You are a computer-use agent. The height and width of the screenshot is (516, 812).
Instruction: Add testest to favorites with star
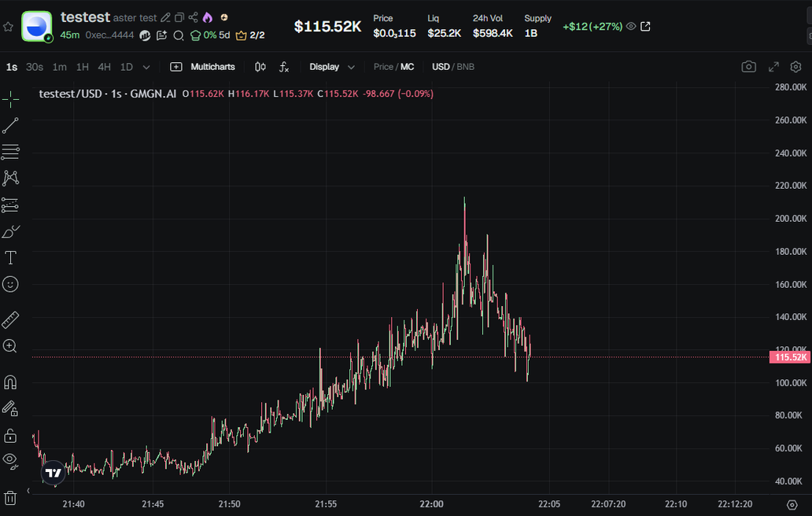[9, 27]
